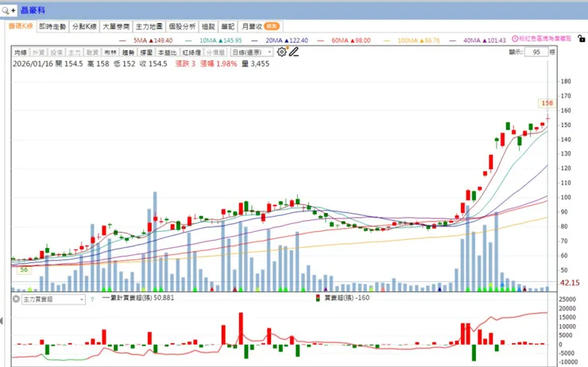Toggle the 均線 moving average overlay
Image resolution: width=588 pixels, height=367 pixels.
tap(21, 52)
